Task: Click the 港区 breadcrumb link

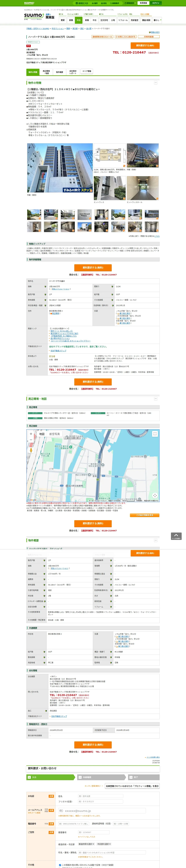Action: click(82, 29)
